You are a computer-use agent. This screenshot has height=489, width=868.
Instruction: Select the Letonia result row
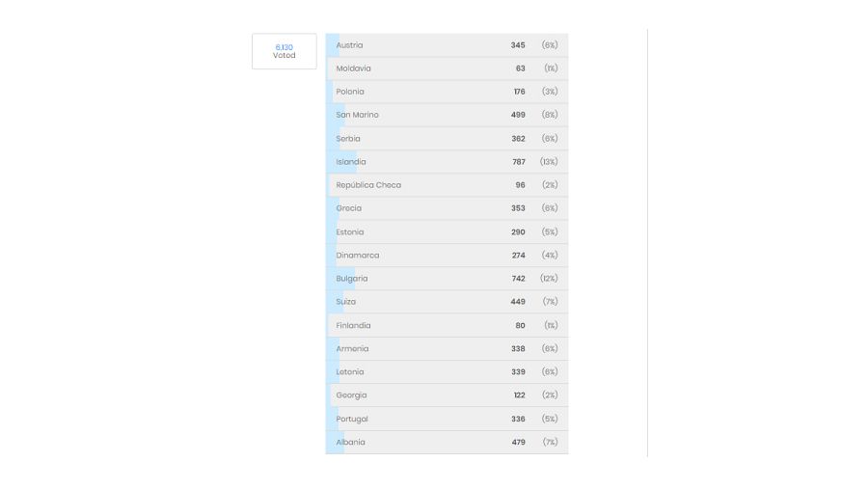click(x=447, y=372)
